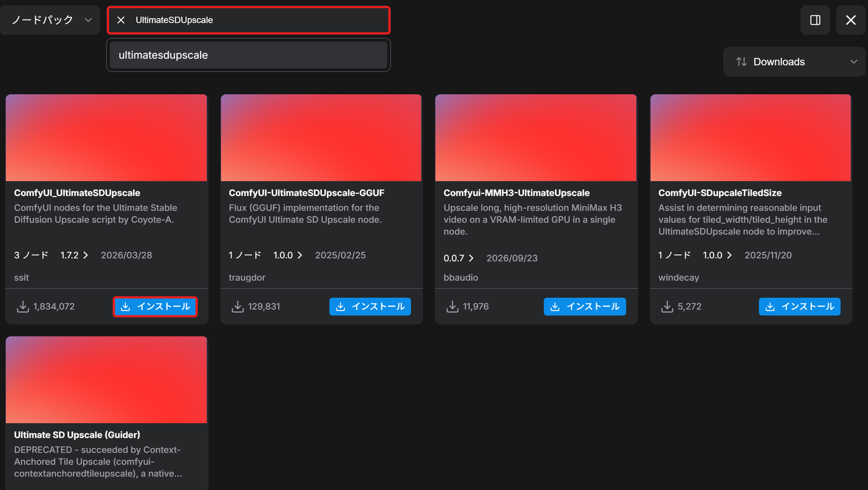The width and height of the screenshot is (868, 490).
Task: Click the Ultimate SD Upscale (Guider) title
Action: [x=77, y=435]
